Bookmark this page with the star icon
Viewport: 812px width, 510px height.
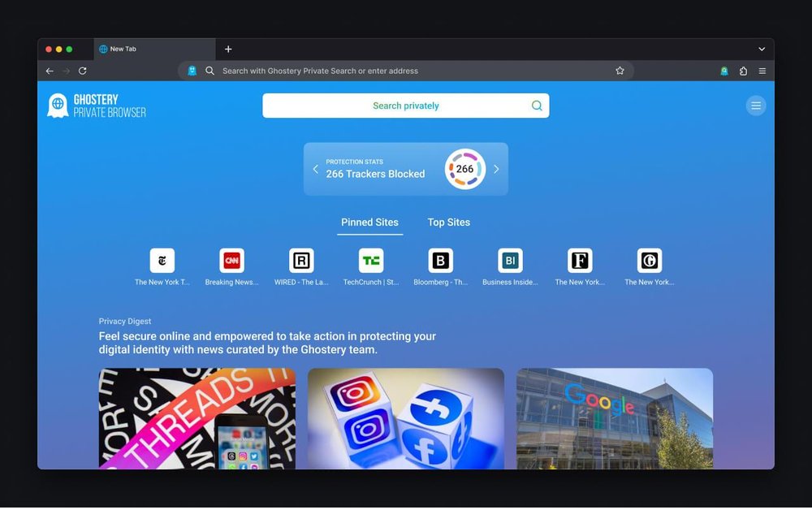tap(620, 71)
